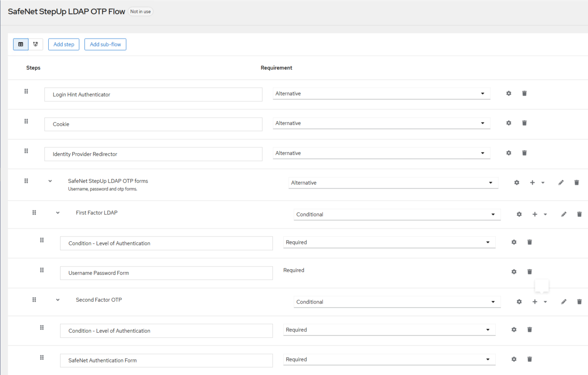588x375 pixels.
Task: Switch to table view
Action: coord(20,44)
